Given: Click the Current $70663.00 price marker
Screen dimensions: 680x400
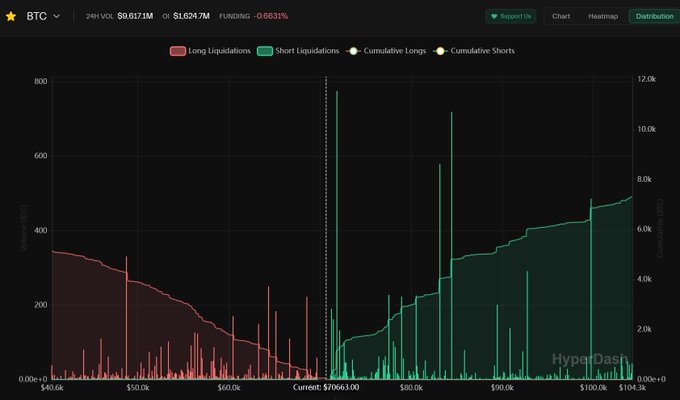Looking at the screenshot, I should (326, 386).
